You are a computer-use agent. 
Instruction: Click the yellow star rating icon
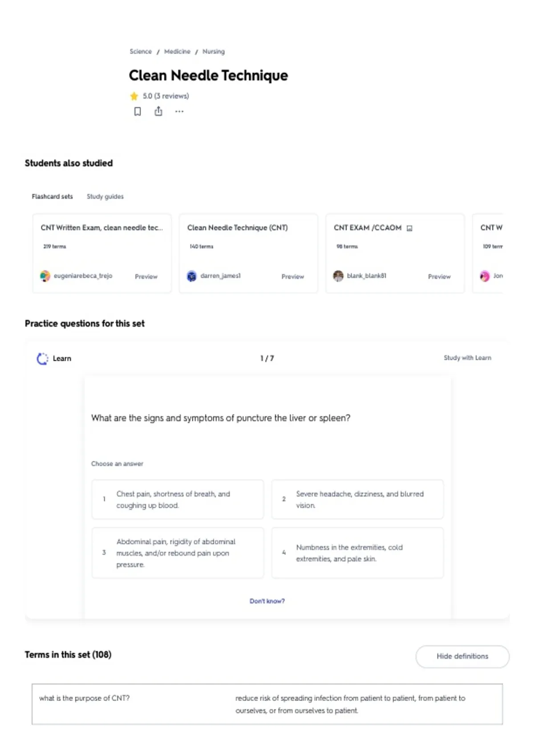point(134,96)
